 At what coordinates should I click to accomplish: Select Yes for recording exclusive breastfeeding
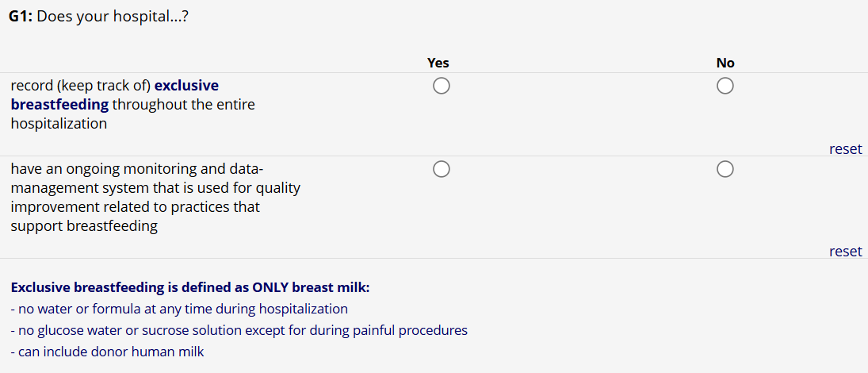442,86
